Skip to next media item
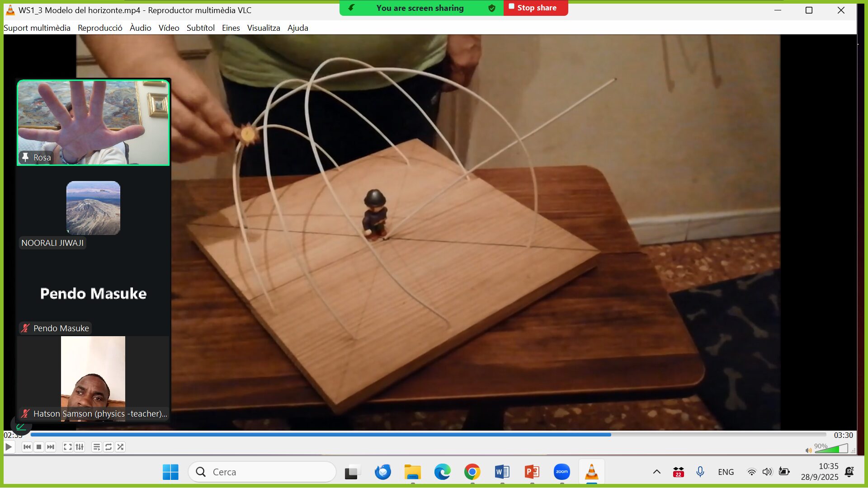 click(51, 447)
